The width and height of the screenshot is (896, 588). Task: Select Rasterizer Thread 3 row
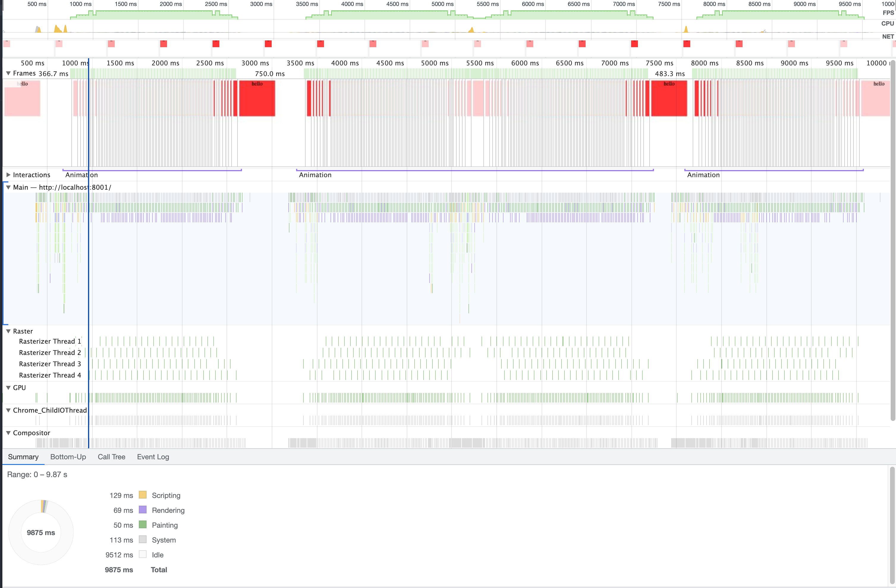click(x=50, y=364)
